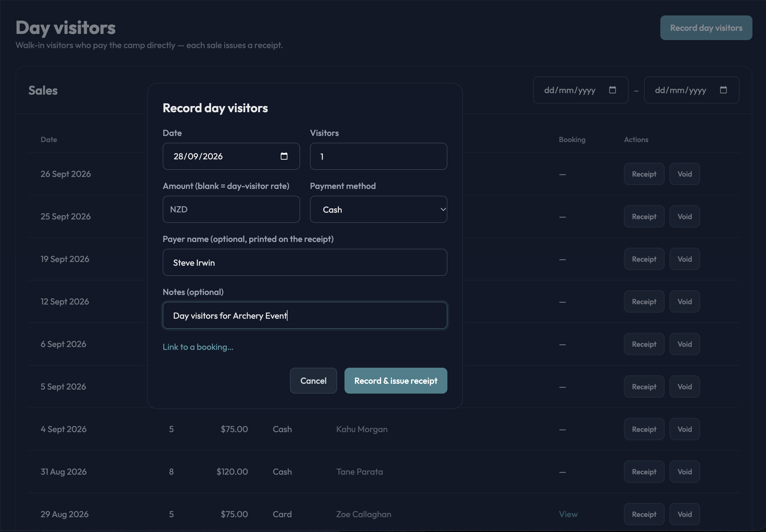Open Receipt for 5 Sept 2026 sale
The width and height of the screenshot is (766, 532).
pyautogui.click(x=644, y=387)
